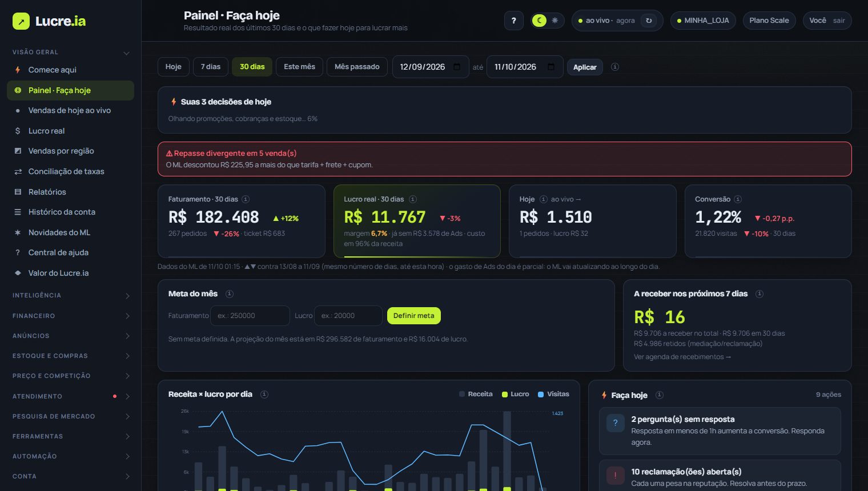Open the question mark help button
Viewport: 868px width, 491px height.
pos(513,21)
